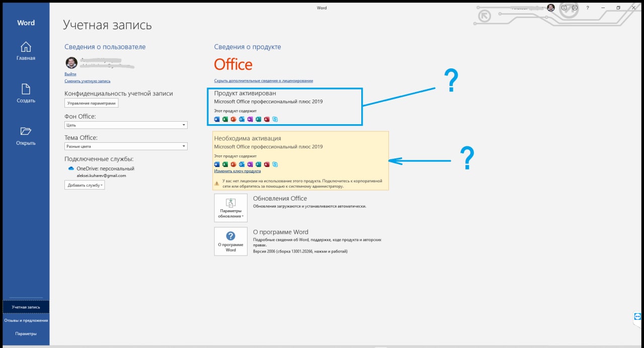This screenshot has height=348, width=644.
Task: Click the Outlook icon in the activated product
Action: [242, 119]
